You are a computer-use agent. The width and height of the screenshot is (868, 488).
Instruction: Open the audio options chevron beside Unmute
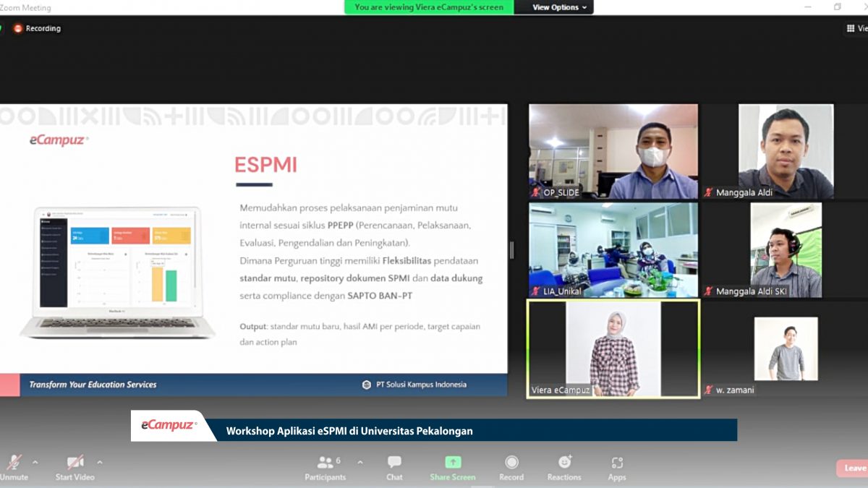35,462
